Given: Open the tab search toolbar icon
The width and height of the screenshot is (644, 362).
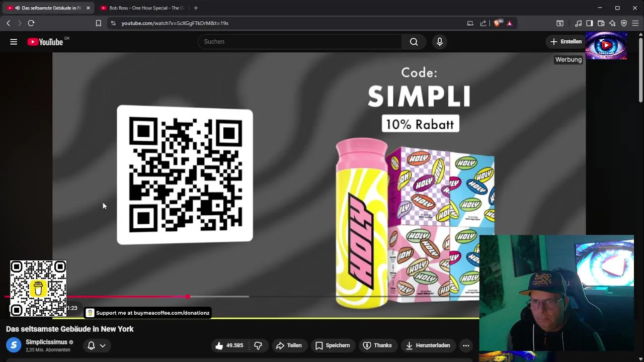Looking at the screenshot, I should click(x=560, y=23).
